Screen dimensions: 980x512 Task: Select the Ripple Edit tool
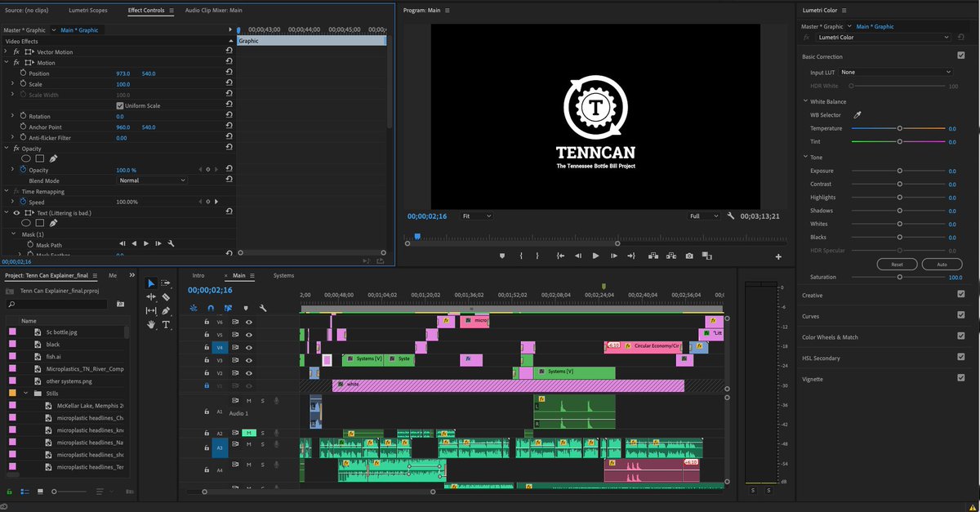click(151, 297)
